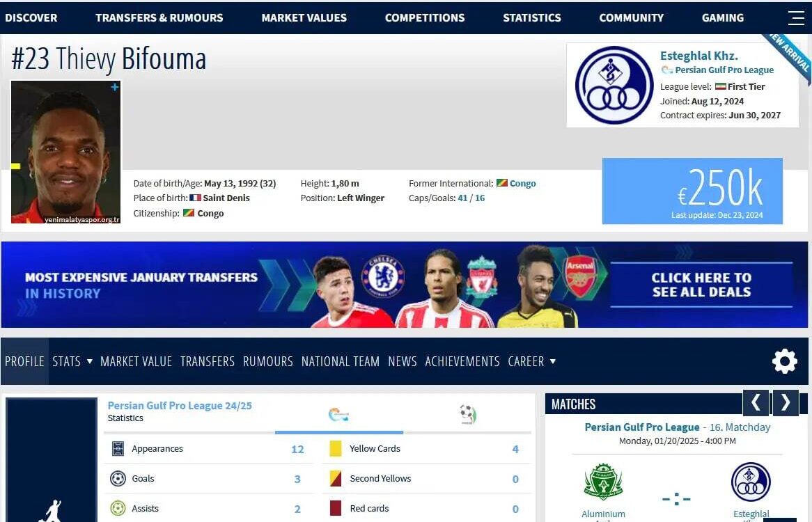Open the Persian Gulf Pro League link under club
This screenshot has width=812, height=522.
click(724, 70)
